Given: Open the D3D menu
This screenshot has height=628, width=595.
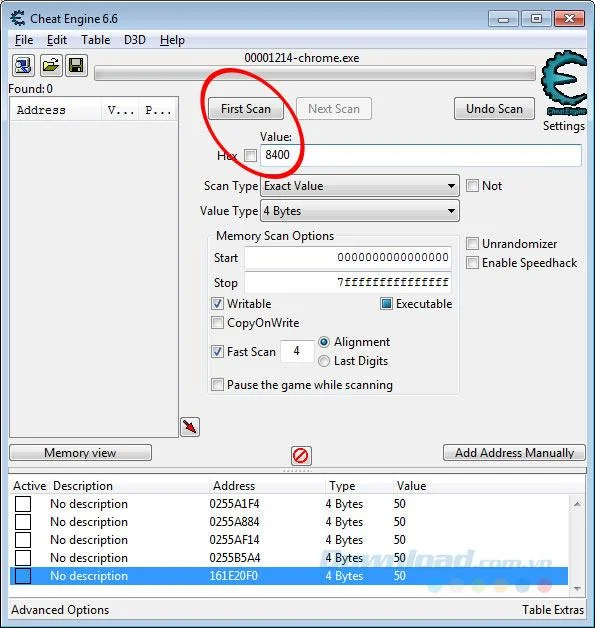Looking at the screenshot, I should click(x=135, y=40).
